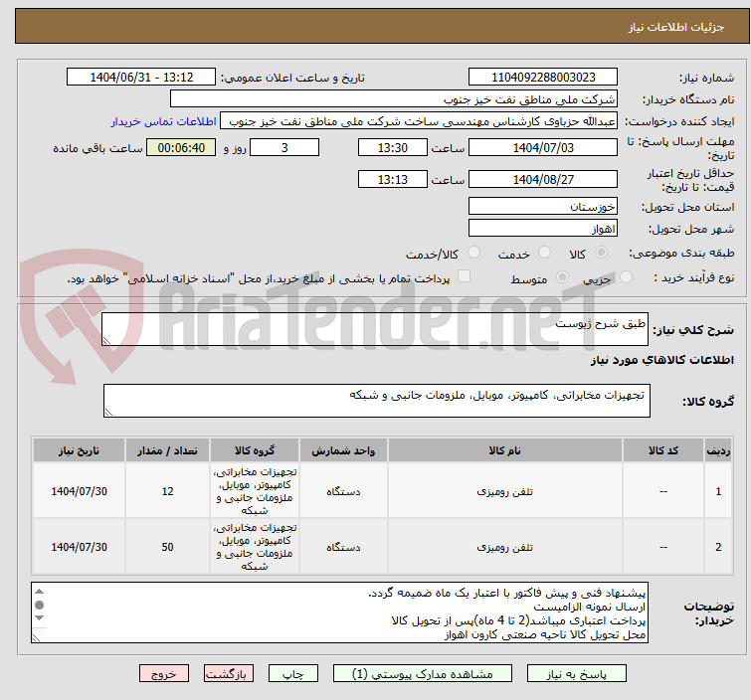Click column header تاریخ نیاز

[x=79, y=450]
